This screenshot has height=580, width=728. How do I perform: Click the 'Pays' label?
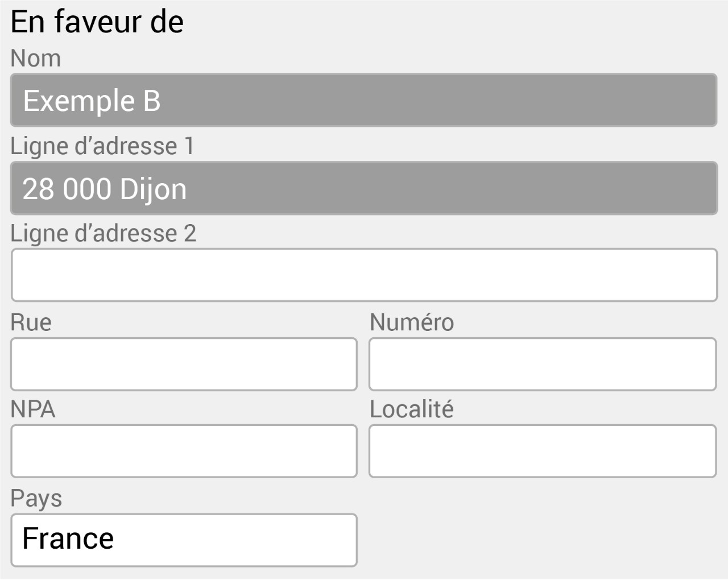(36, 499)
